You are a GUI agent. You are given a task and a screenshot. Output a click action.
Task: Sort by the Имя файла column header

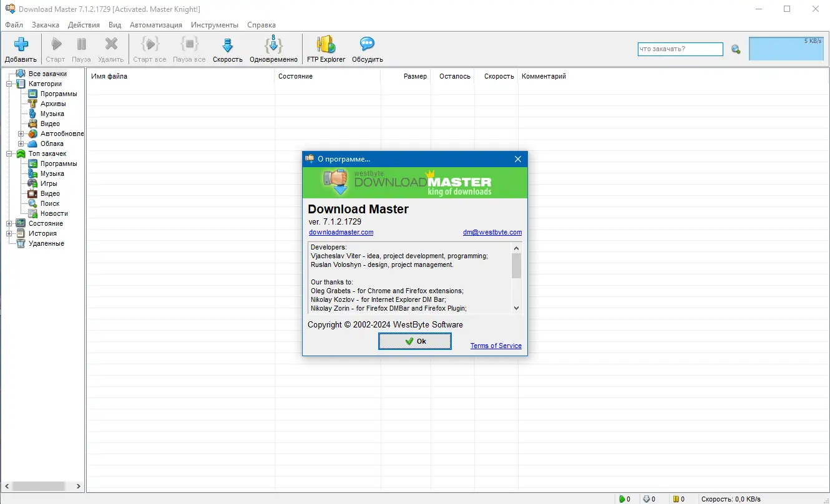[180, 76]
